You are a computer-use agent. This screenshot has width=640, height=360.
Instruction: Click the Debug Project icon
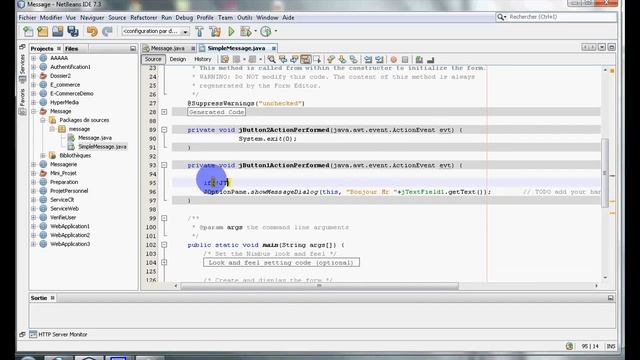point(246,31)
